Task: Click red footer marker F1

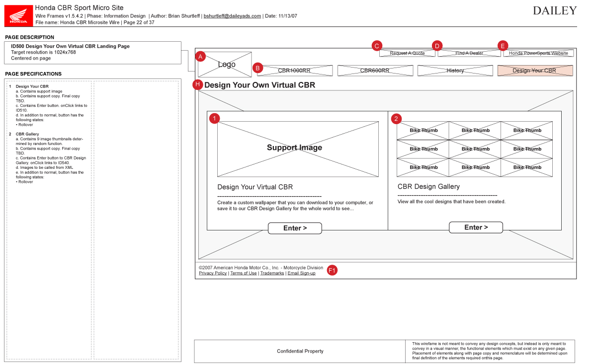Action: coord(332,270)
